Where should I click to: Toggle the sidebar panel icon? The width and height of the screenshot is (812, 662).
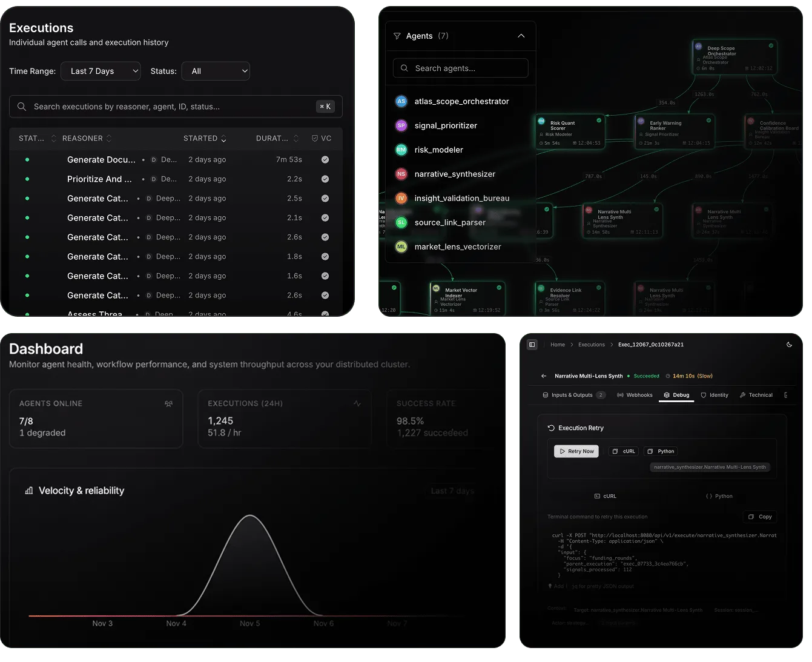[x=532, y=345]
